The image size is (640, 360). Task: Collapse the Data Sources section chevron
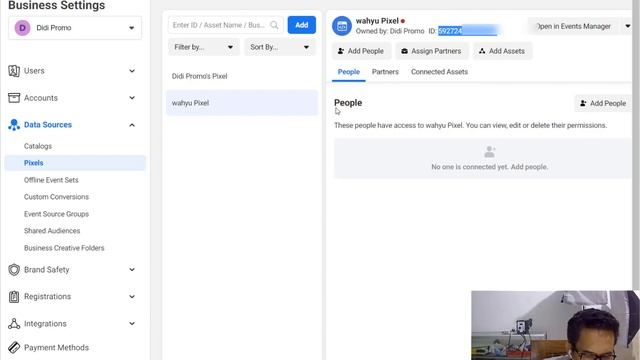(132, 125)
